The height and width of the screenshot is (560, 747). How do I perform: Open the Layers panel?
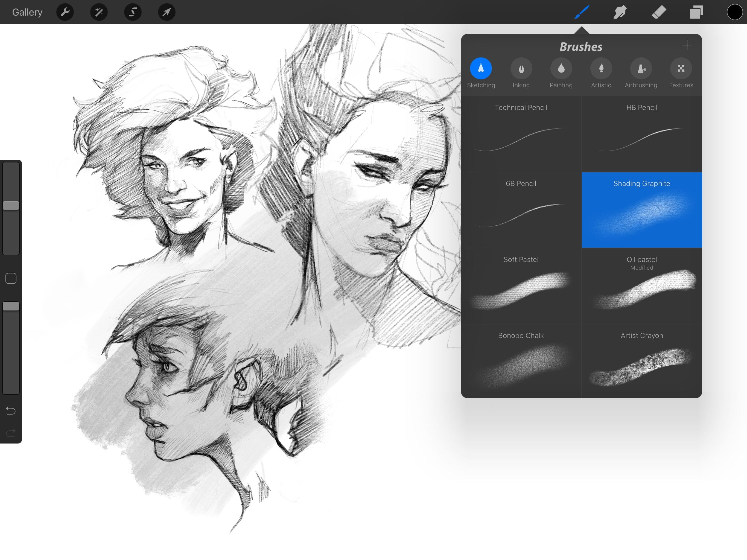point(696,12)
